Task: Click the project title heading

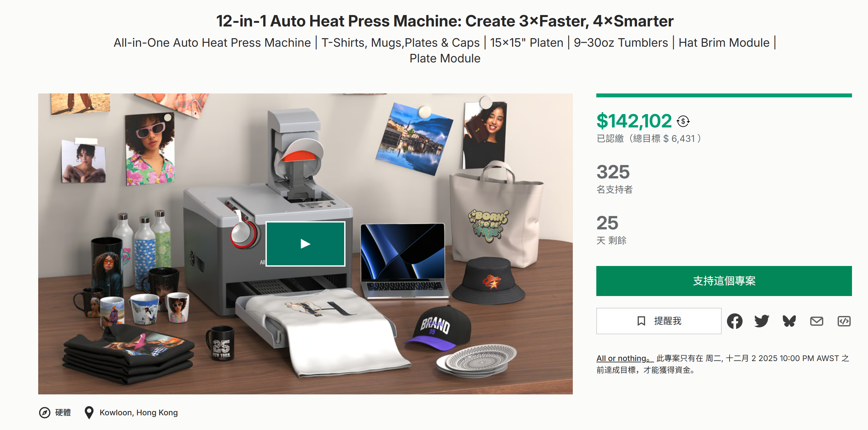Action: pos(445,21)
